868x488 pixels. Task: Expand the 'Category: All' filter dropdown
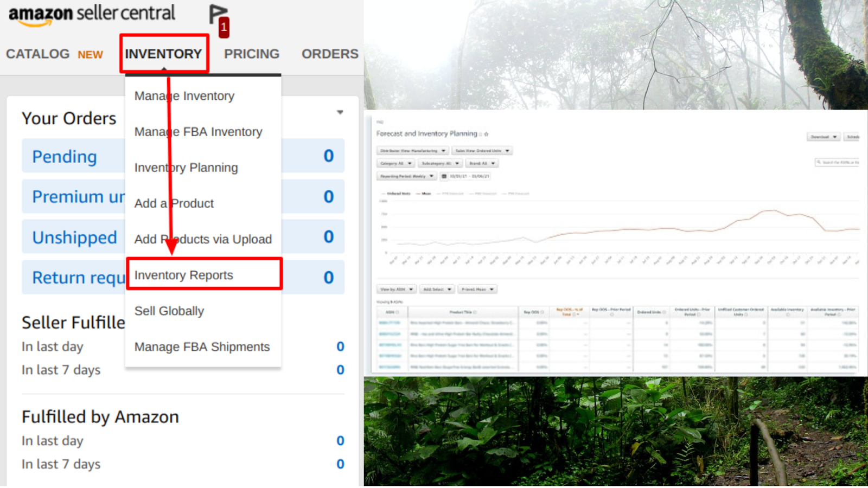[x=397, y=163]
